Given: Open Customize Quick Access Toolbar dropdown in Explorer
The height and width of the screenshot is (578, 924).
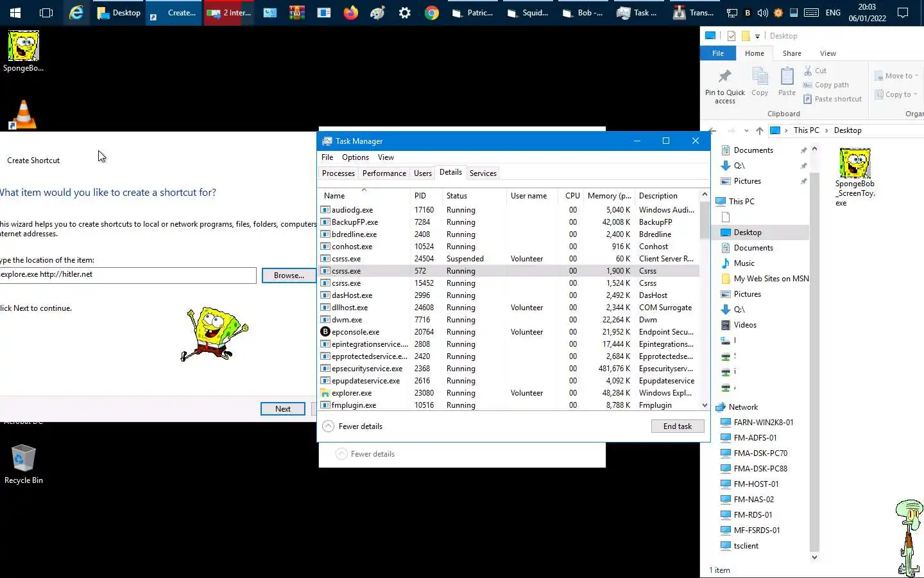Looking at the screenshot, I should [758, 36].
